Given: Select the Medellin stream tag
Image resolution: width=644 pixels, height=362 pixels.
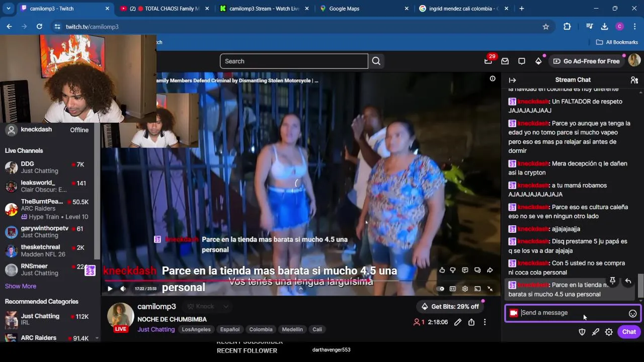Looking at the screenshot, I should click(x=292, y=329).
